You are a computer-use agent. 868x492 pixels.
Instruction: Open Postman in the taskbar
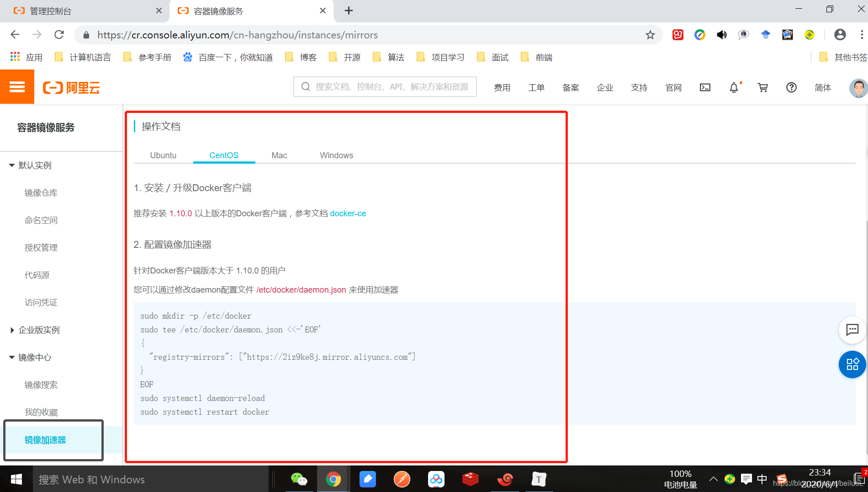point(402,479)
